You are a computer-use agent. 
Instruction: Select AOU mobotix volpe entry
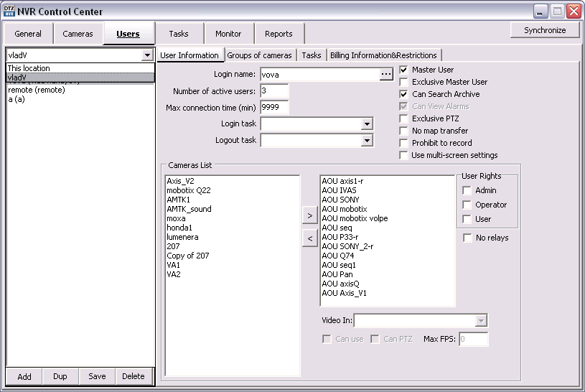click(x=388, y=218)
